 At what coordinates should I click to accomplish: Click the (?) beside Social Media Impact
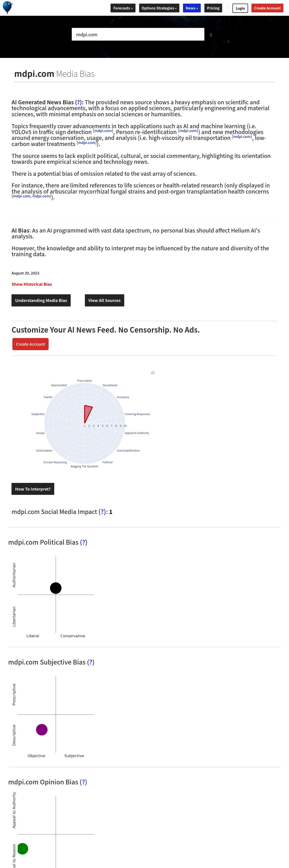[102, 512]
